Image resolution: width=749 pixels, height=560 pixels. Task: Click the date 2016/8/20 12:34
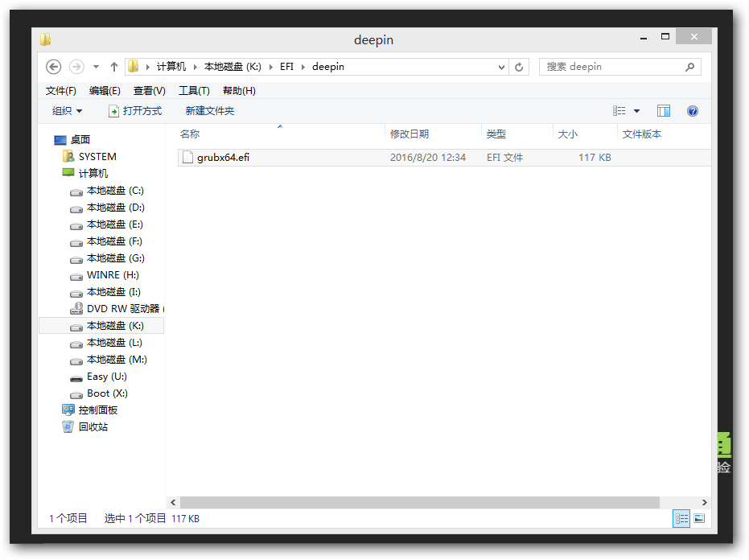[427, 158]
